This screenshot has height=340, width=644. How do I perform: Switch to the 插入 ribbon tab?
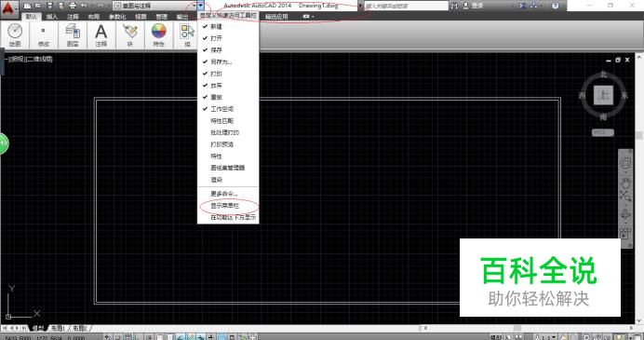coord(52,17)
